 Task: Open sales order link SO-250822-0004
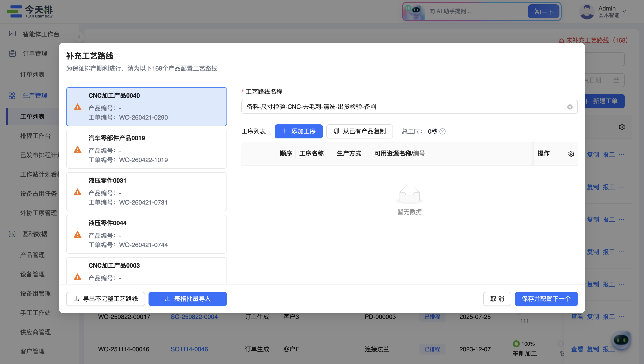194,316
